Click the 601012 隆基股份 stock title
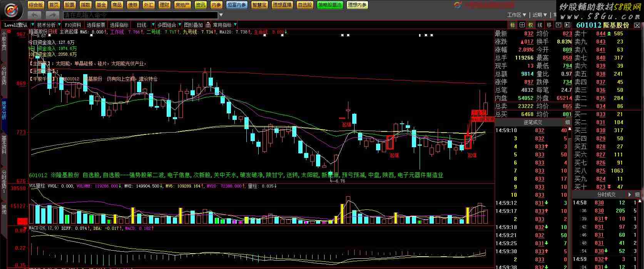 (x=602, y=25)
